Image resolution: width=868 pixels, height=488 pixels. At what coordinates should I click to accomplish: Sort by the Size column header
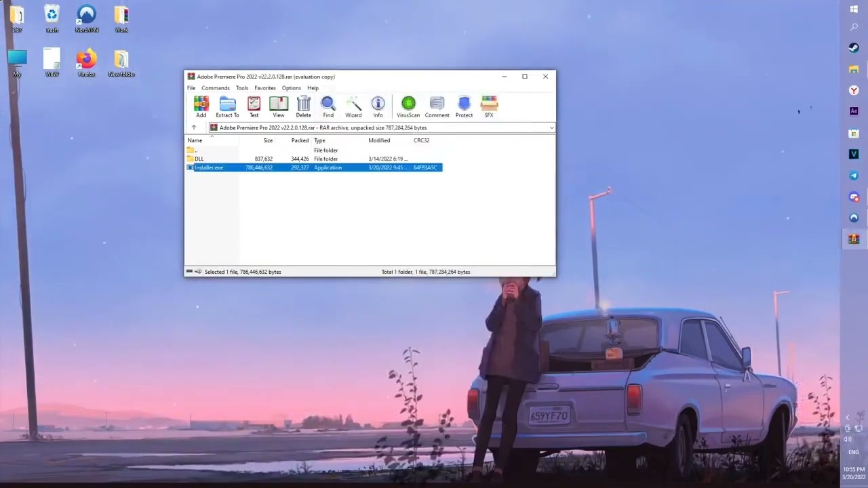[268, 140]
